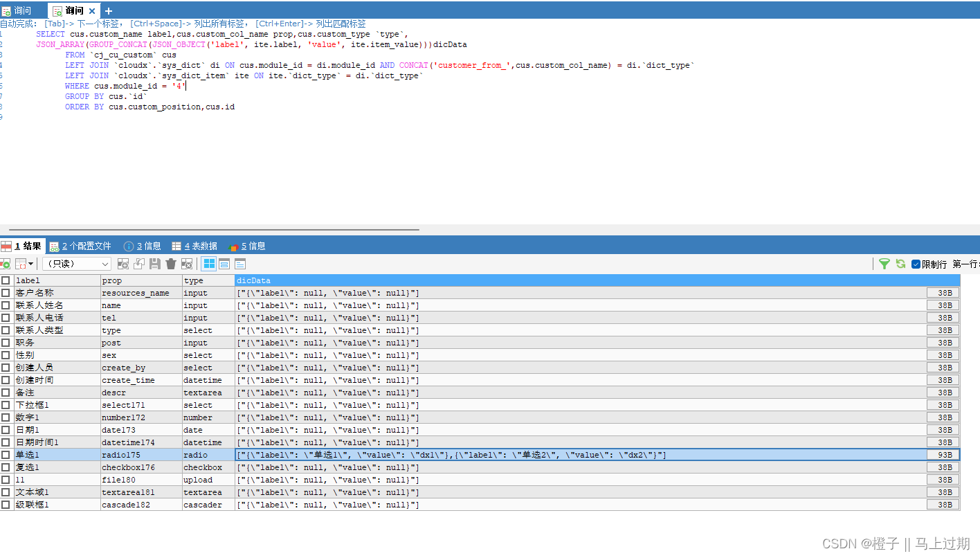980x558 pixels.
Task: Click the green refresh icon near 限制行
Action: click(x=900, y=264)
